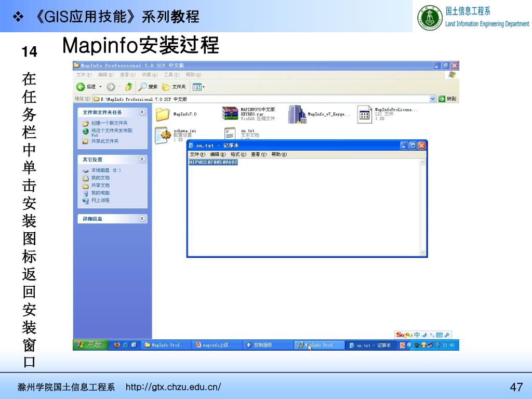Open Notepad File menu
The height and width of the screenshot is (399, 532).
tap(197, 154)
